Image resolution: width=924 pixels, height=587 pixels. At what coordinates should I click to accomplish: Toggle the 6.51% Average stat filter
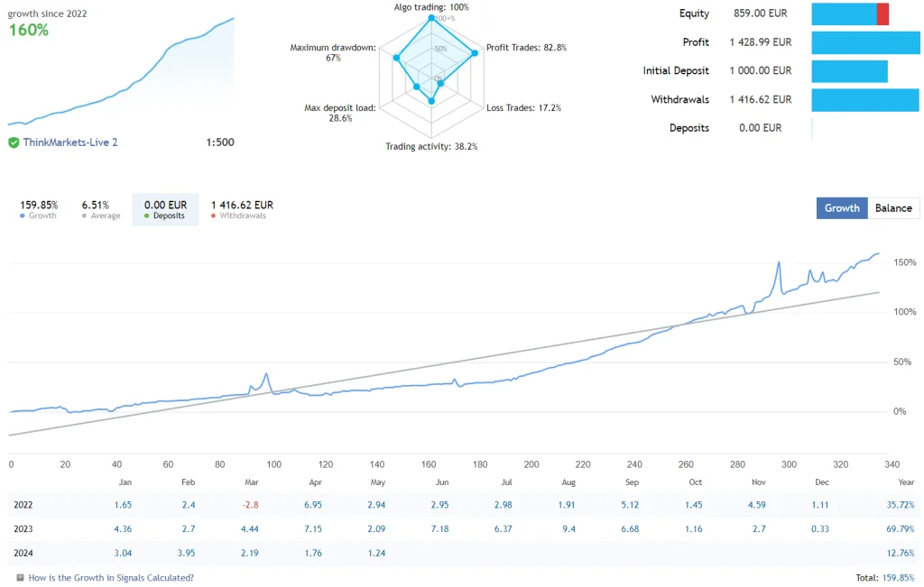pyautogui.click(x=101, y=208)
